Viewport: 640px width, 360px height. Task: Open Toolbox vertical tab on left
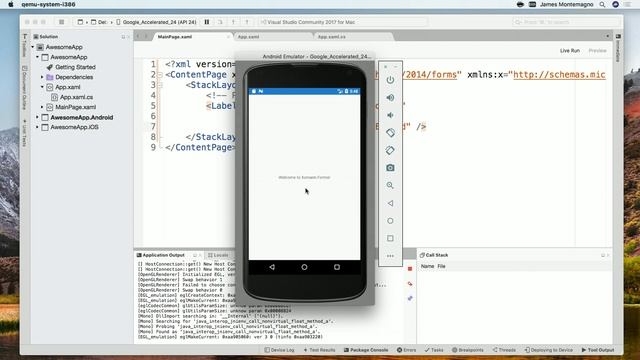[x=25, y=45]
